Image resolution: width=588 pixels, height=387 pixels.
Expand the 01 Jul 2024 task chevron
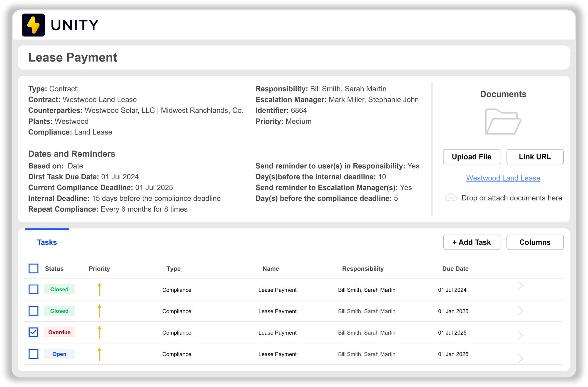(x=520, y=286)
